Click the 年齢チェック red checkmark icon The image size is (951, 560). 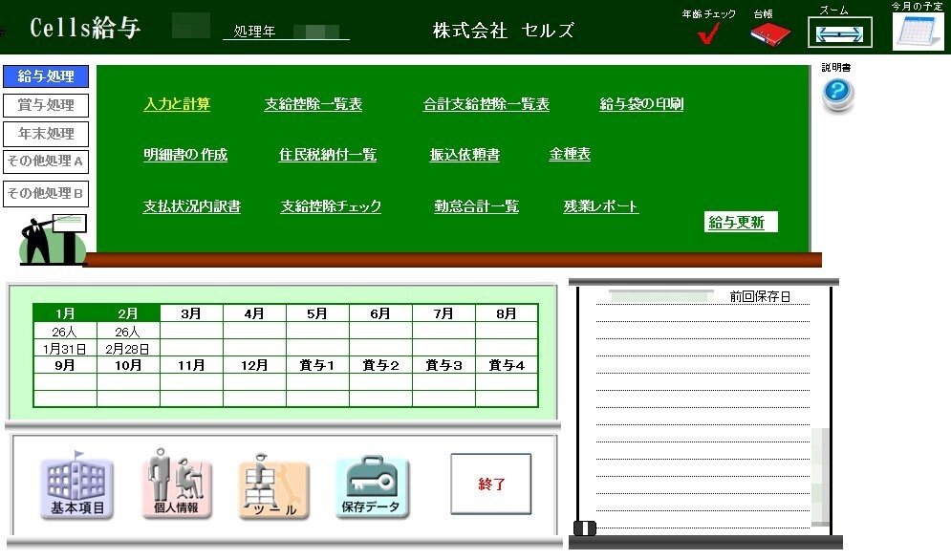(x=708, y=33)
